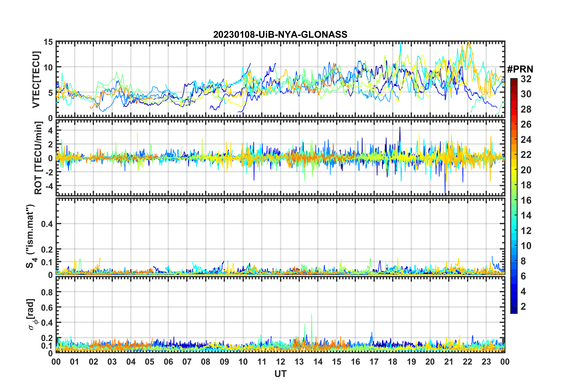This screenshot has height=392, width=561.
Task: Click the ROT [TECU/min] y-axis label
Action: click(38, 158)
